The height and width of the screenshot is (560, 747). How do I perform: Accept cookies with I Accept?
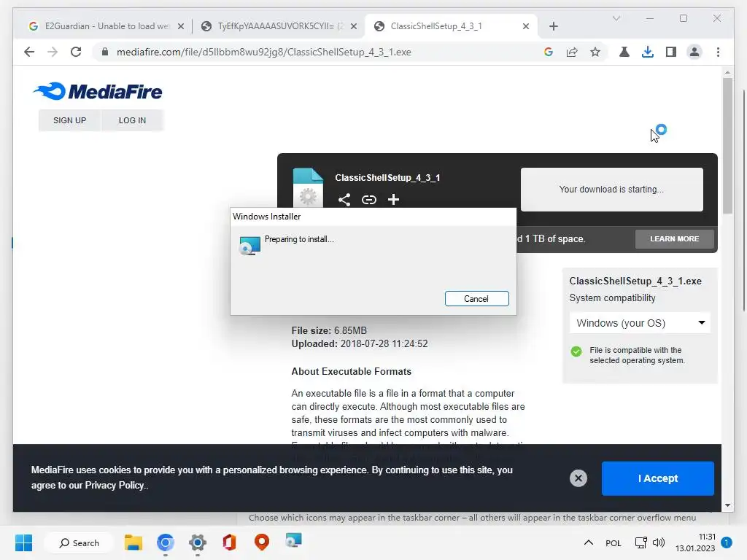click(x=657, y=478)
